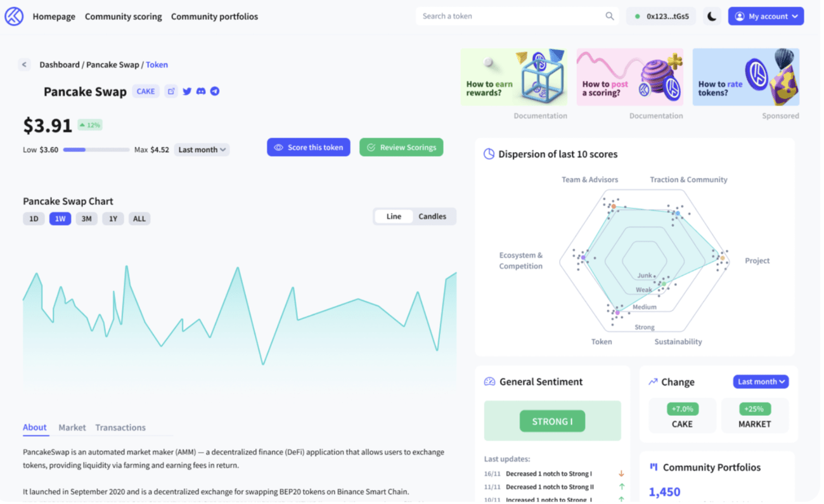
Task: Click Review Scorings button
Action: click(401, 147)
